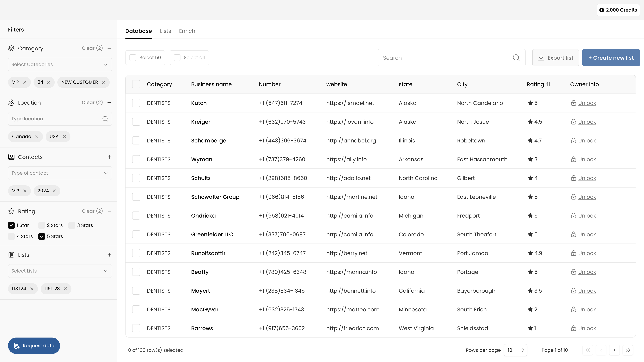Image resolution: width=644 pixels, height=362 pixels.
Task: Open the Select Categories dropdown
Action: 60,65
